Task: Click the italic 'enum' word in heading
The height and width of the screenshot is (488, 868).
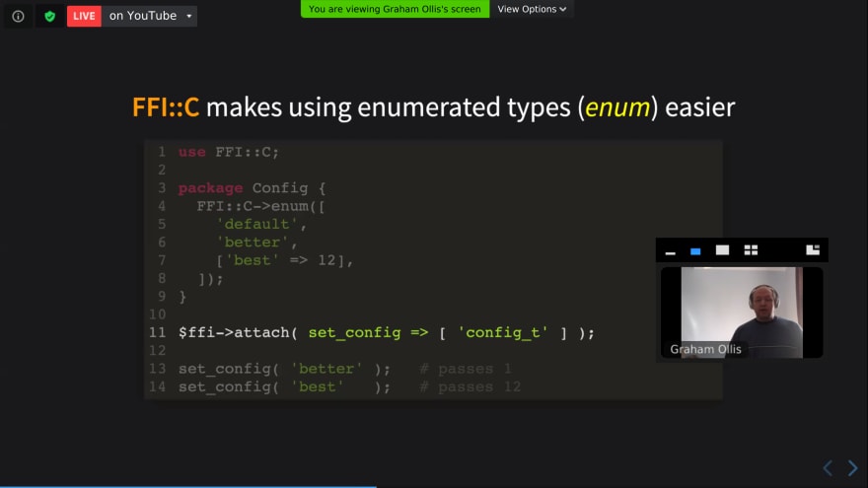Action: [617, 107]
